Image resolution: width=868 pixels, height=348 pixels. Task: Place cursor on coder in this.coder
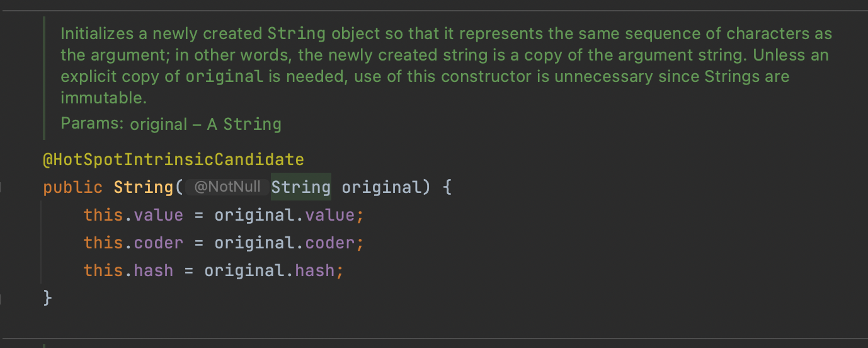(x=158, y=243)
